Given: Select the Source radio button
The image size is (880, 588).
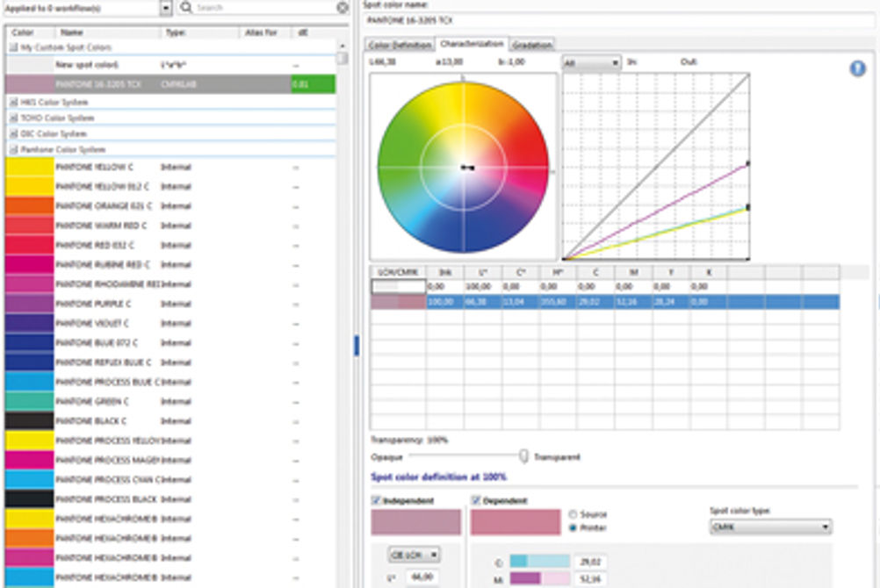Looking at the screenshot, I should click(x=573, y=514).
